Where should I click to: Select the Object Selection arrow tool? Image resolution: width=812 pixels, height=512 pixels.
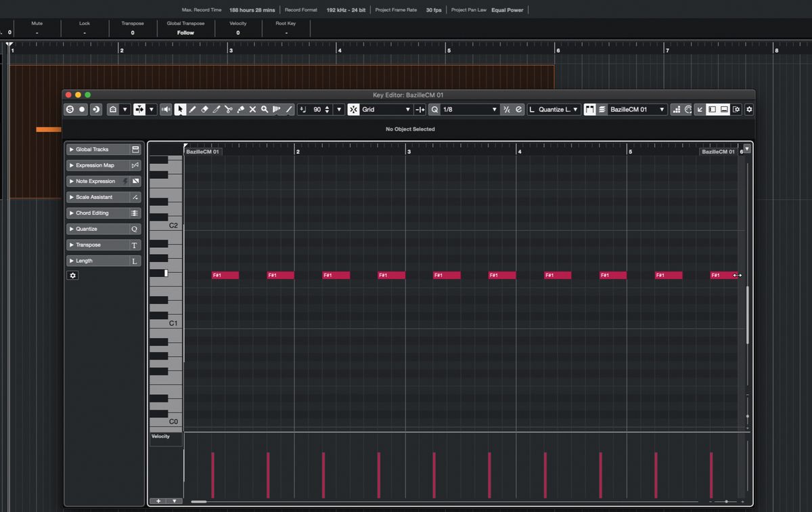180,109
